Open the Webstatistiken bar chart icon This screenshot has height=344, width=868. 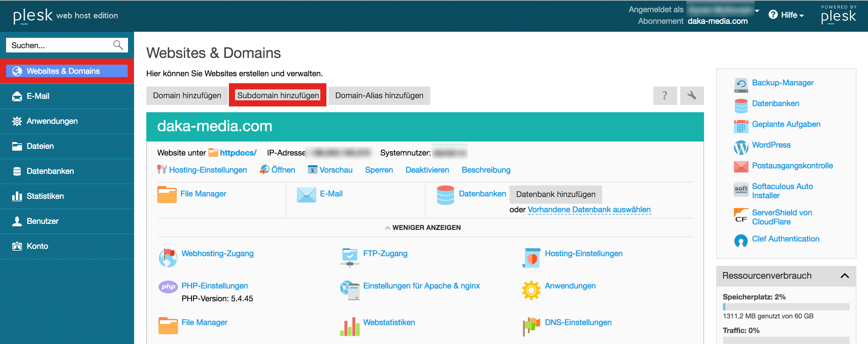[350, 326]
